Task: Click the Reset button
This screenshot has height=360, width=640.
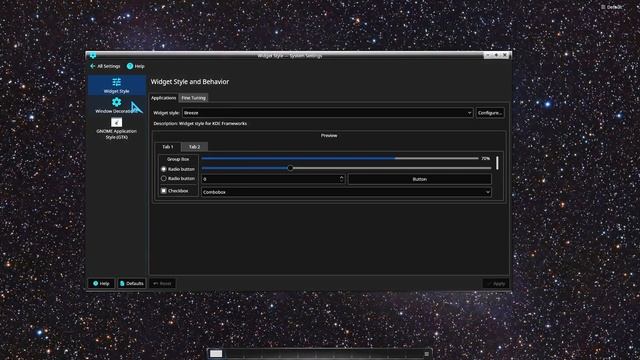Action: (x=162, y=283)
